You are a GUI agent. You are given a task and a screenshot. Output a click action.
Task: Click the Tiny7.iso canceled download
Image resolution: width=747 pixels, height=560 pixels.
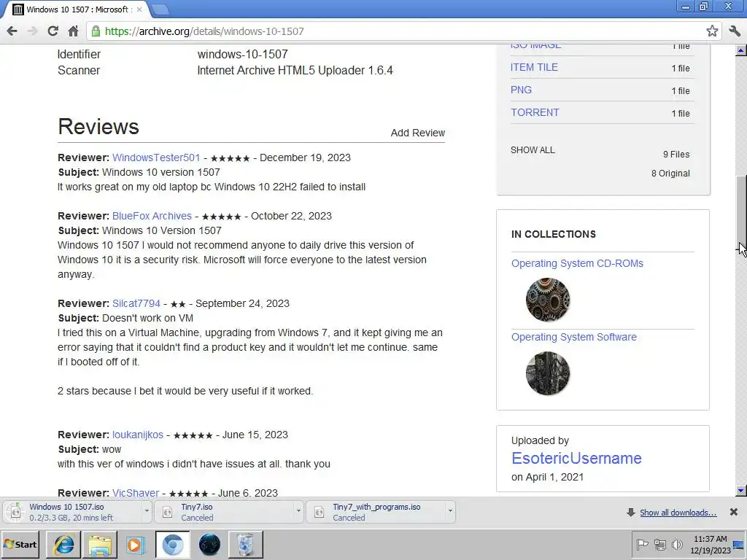point(224,512)
